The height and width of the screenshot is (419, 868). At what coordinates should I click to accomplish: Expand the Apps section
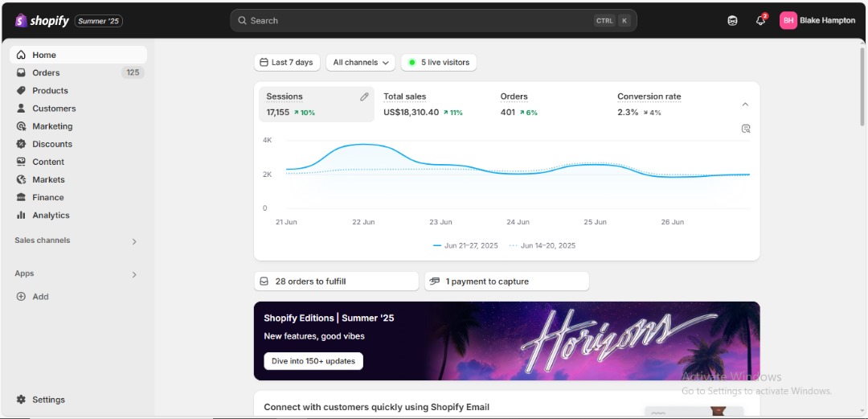[x=134, y=274]
